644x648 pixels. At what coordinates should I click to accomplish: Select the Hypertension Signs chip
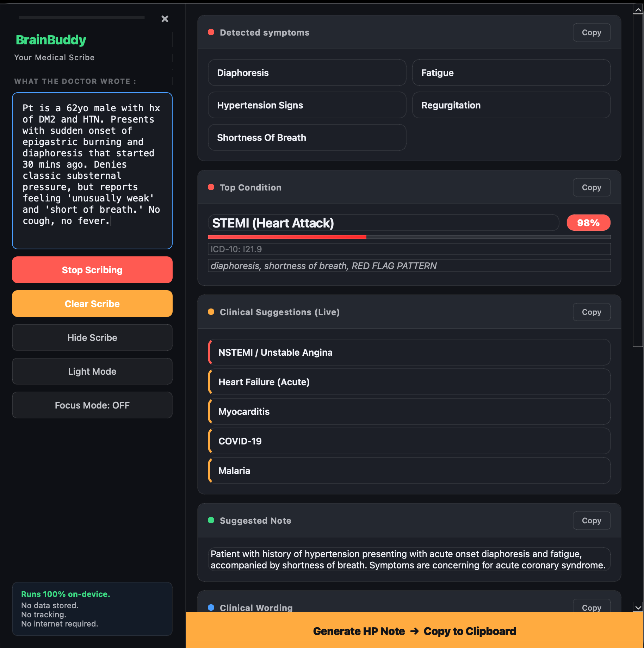[x=307, y=105]
